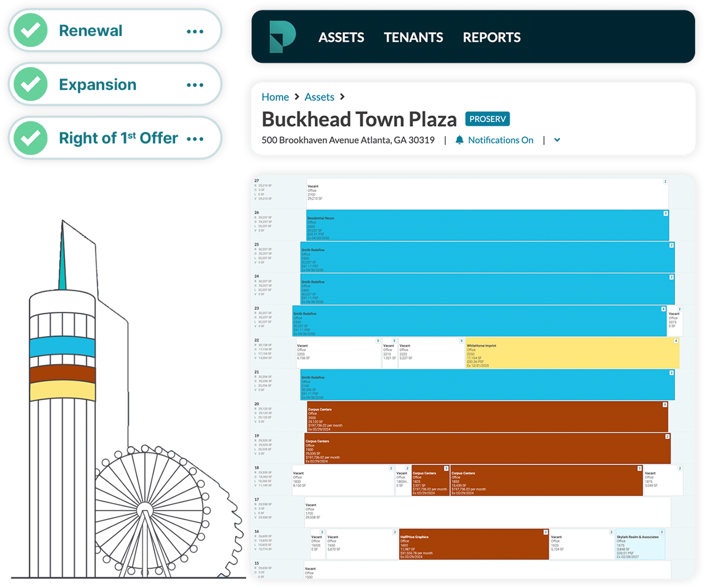Select Smith Redefine suite 2300 block
Screen dimensions: 705x588
tap(479, 320)
